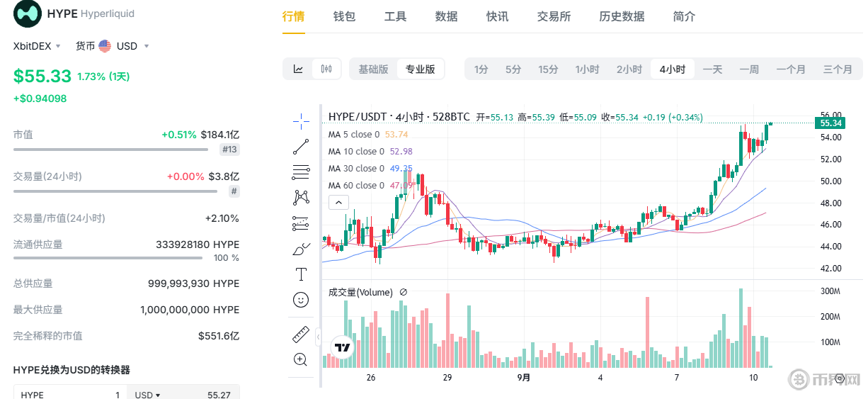The height and width of the screenshot is (399, 868).
Task: Click the zoom in magnifier tool
Action: coord(301,359)
